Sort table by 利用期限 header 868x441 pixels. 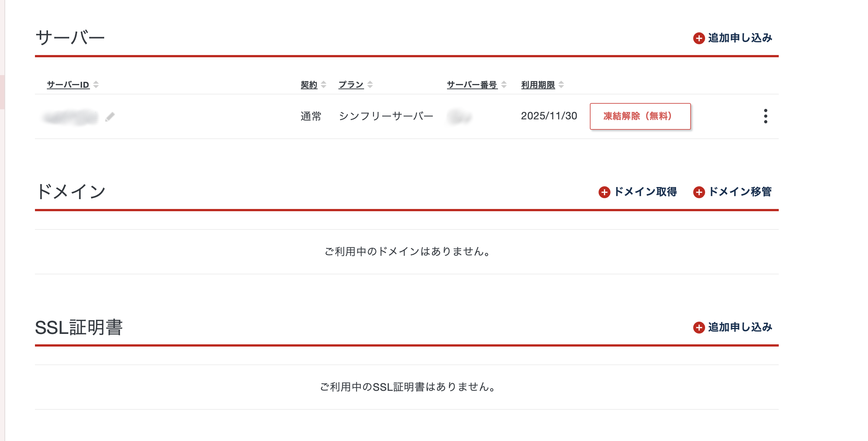pos(538,85)
